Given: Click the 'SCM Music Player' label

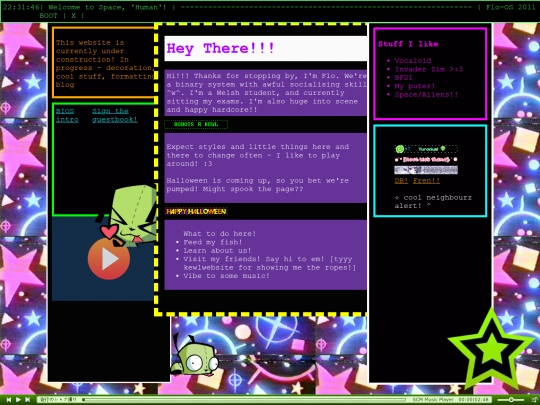Looking at the screenshot, I should 433,399.
